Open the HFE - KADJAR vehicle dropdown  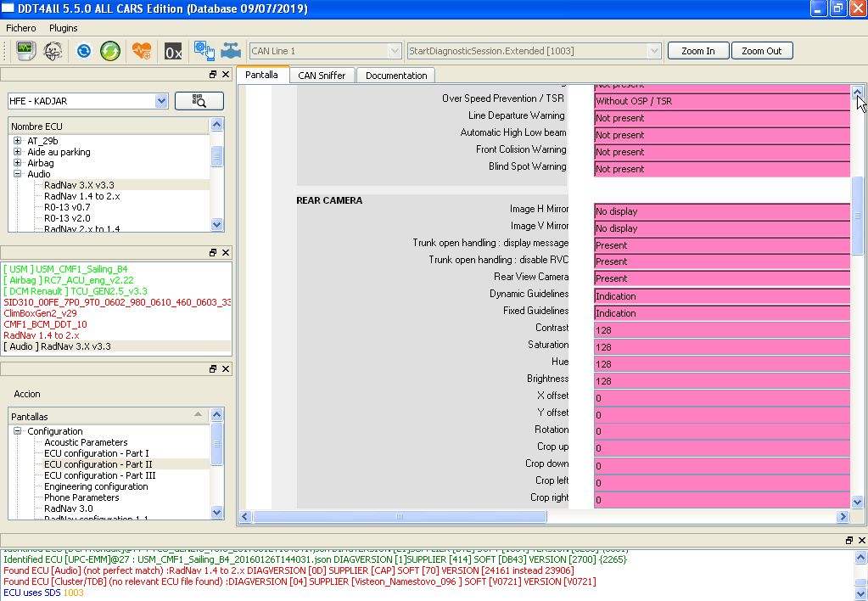tap(161, 101)
